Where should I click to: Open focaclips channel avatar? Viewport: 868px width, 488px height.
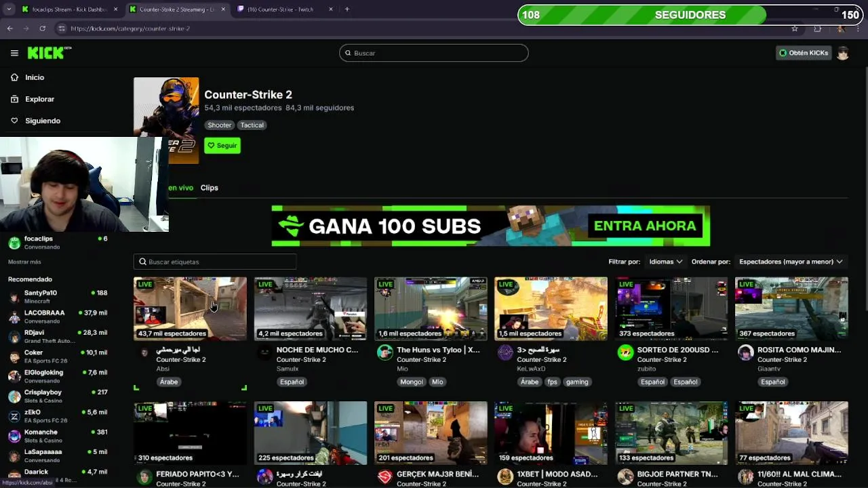click(14, 243)
